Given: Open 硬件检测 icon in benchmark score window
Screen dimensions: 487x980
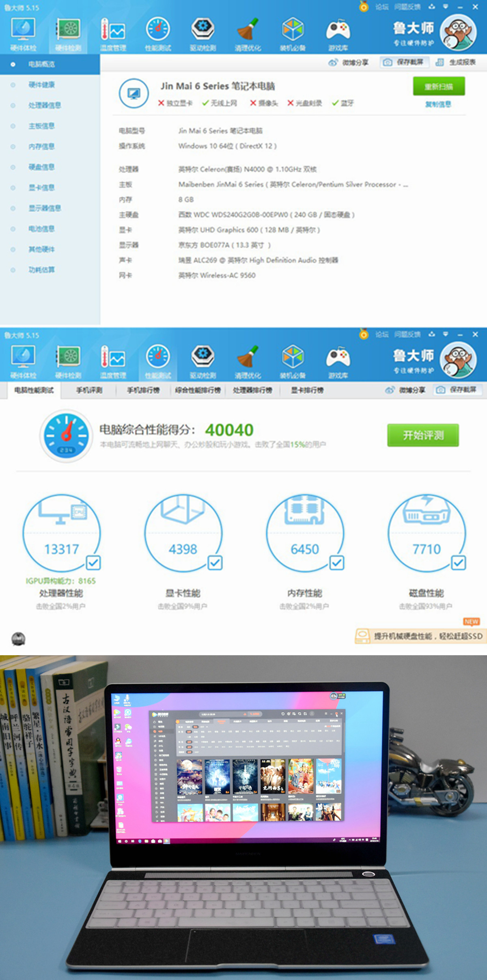Looking at the screenshot, I should coord(68,362).
